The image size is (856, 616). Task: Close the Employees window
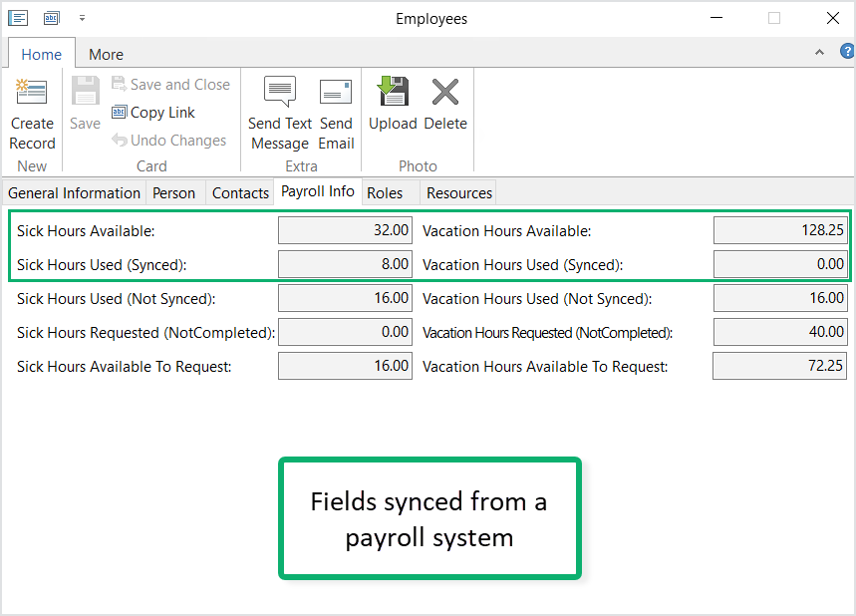click(832, 18)
